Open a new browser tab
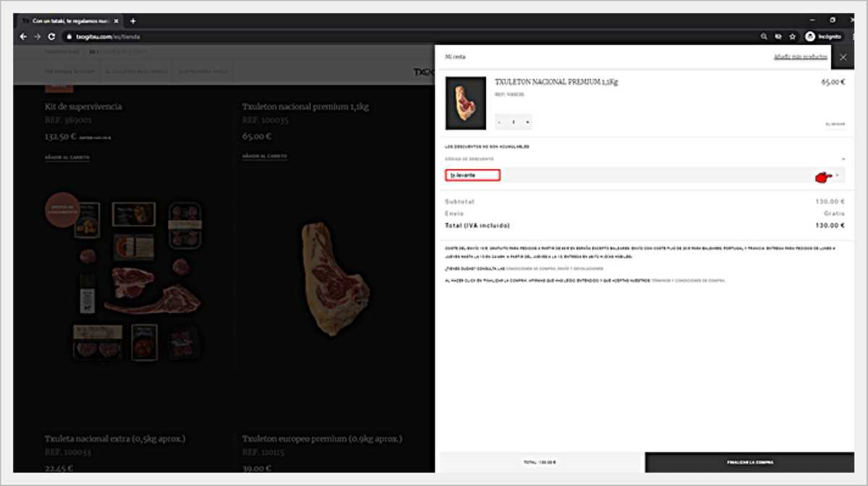 pos(132,21)
